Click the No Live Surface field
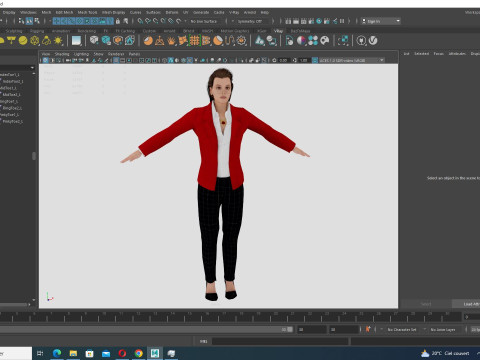The width and height of the screenshot is (480, 360). pyautogui.click(x=204, y=21)
